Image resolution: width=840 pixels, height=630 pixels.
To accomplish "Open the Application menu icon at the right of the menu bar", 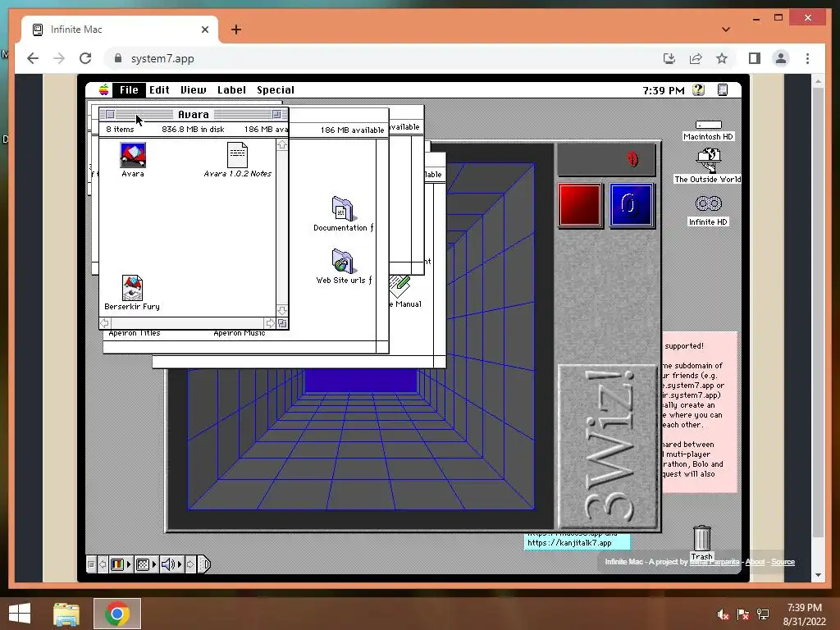I will click(723, 90).
